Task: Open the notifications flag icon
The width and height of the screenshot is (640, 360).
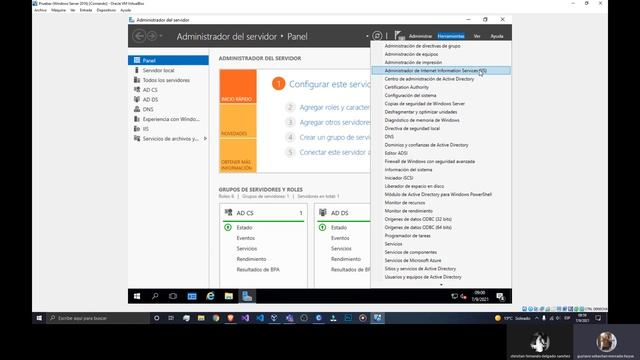Action: click(x=399, y=36)
